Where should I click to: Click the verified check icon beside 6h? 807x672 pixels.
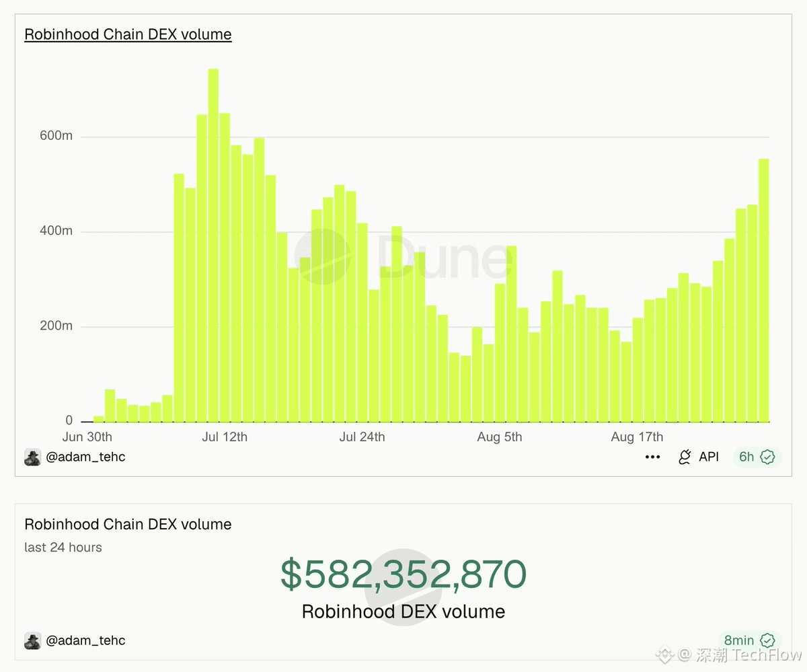[767, 457]
